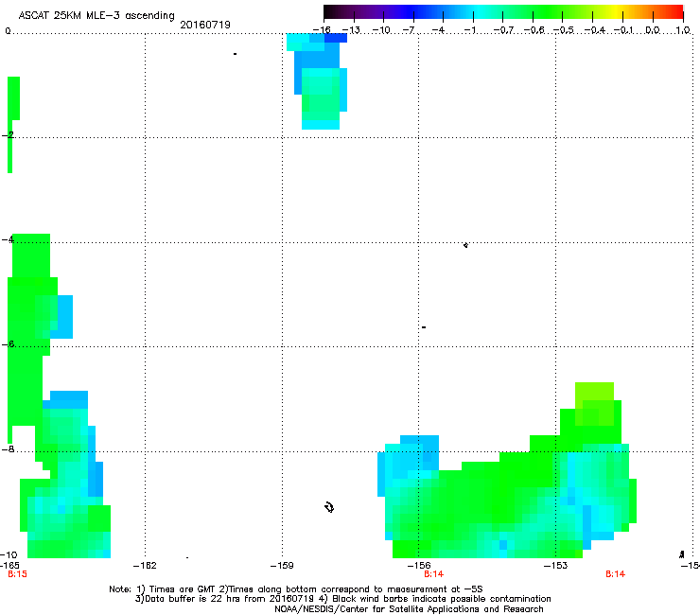Select the longitude axis label -162

coord(145,566)
